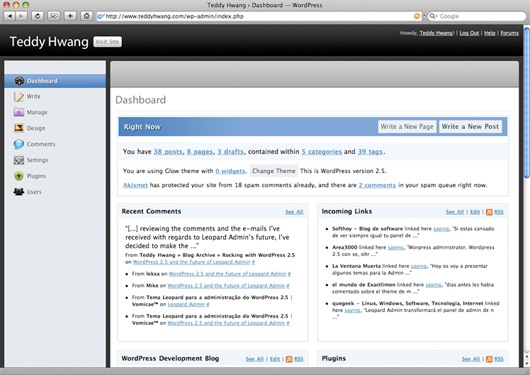Image resolution: width=530 pixels, height=375 pixels.
Task: Click the RSS icon in Plugins widget header
Action: 489,359
